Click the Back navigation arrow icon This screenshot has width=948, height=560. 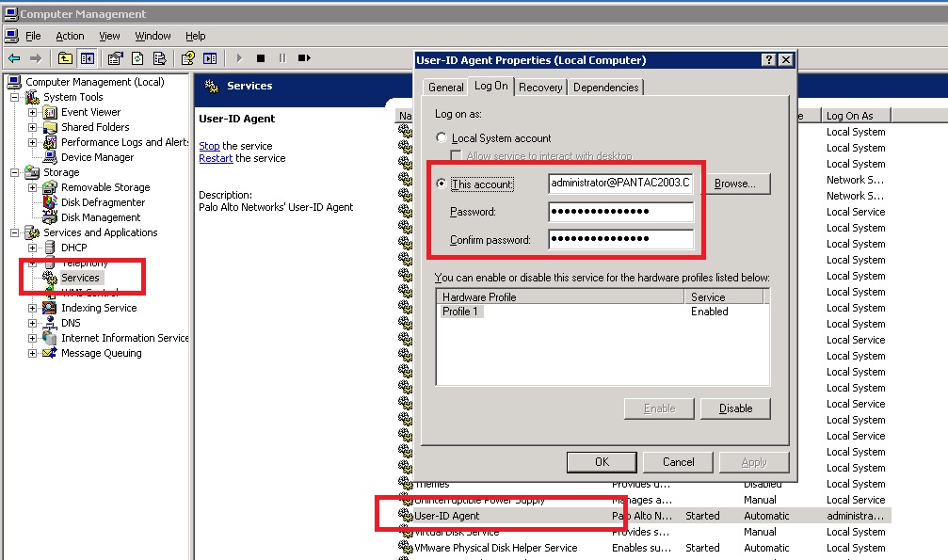(14, 58)
